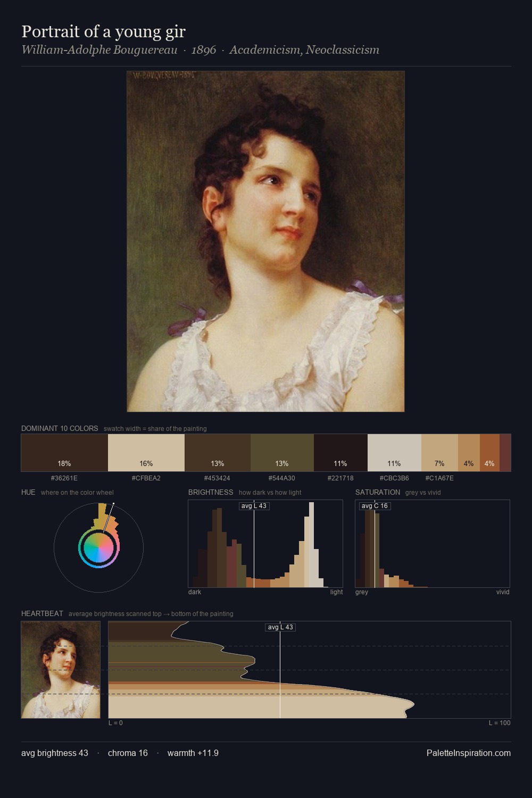Click the style text Academicism, Neoclassicism

304,50
